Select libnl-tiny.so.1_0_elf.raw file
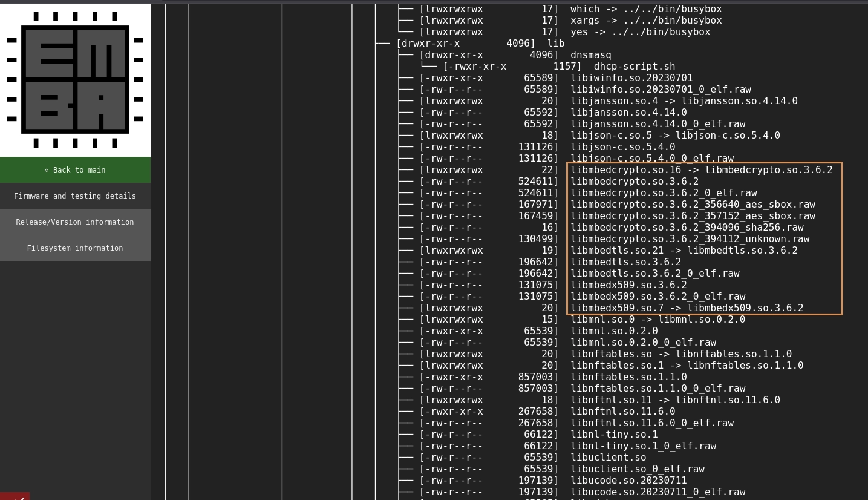868x500 pixels. [644, 446]
